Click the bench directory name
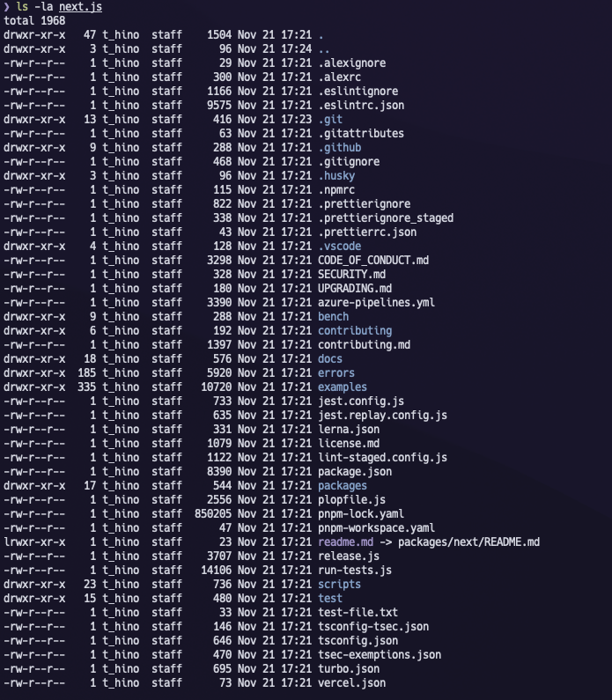 [333, 316]
